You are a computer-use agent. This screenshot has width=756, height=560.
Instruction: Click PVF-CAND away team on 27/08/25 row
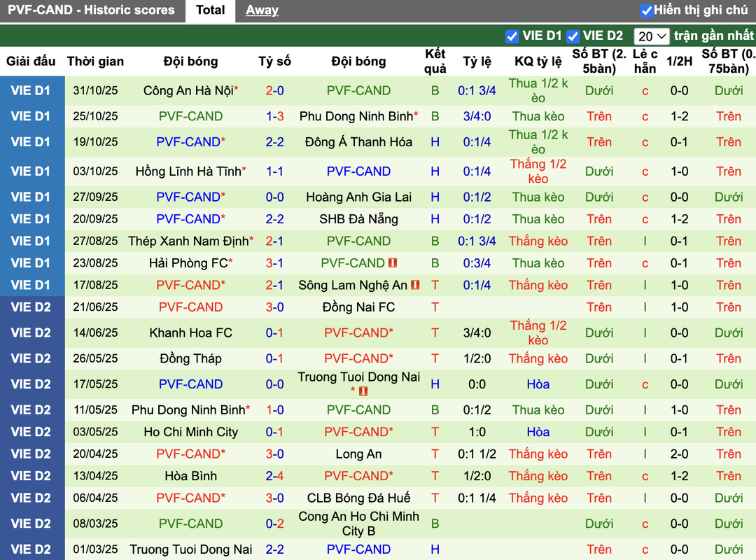point(358,241)
